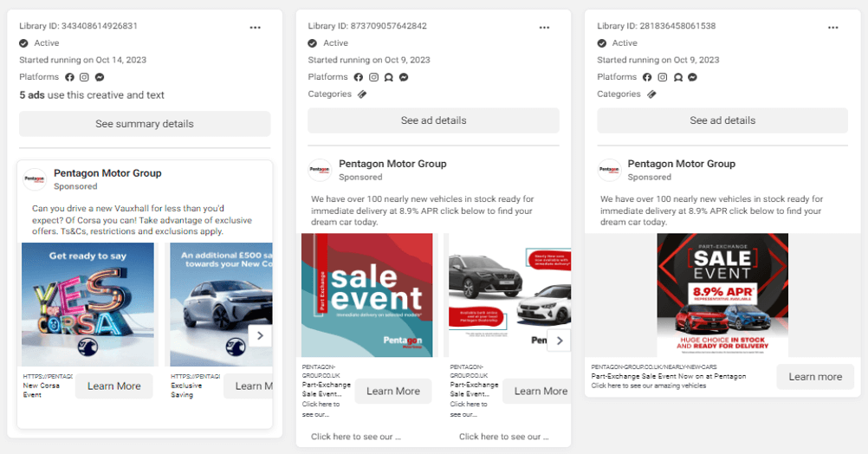Open options menu for ad 343408614926831

(255, 27)
